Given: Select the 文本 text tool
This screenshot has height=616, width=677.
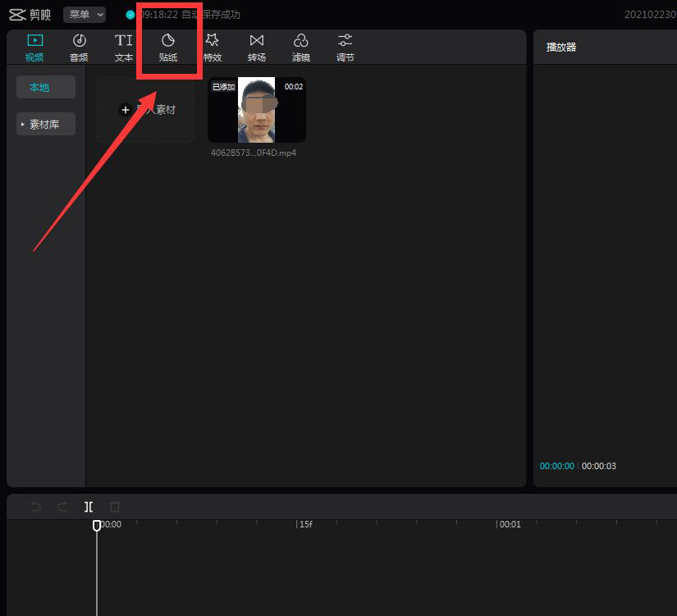Looking at the screenshot, I should pyautogui.click(x=123, y=48).
